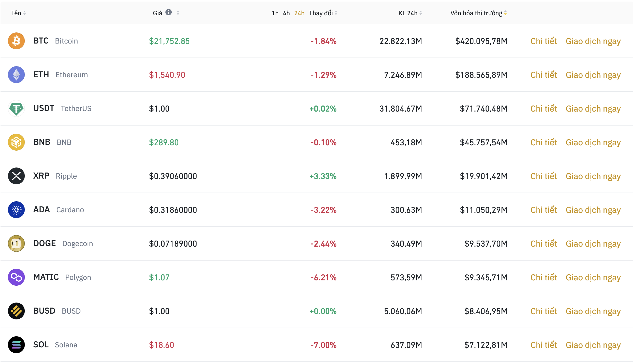This screenshot has width=633, height=364.
Task: Sort the table by Tên column
Action: 18,13
